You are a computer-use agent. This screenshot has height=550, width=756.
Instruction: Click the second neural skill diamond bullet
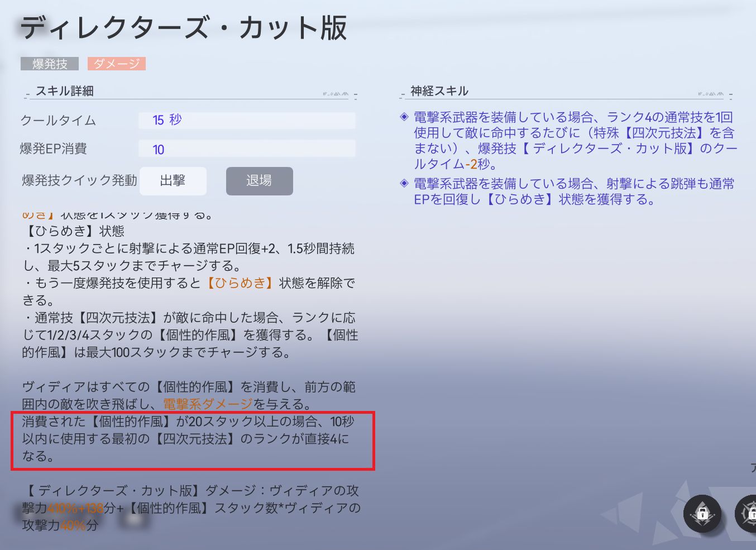click(404, 183)
